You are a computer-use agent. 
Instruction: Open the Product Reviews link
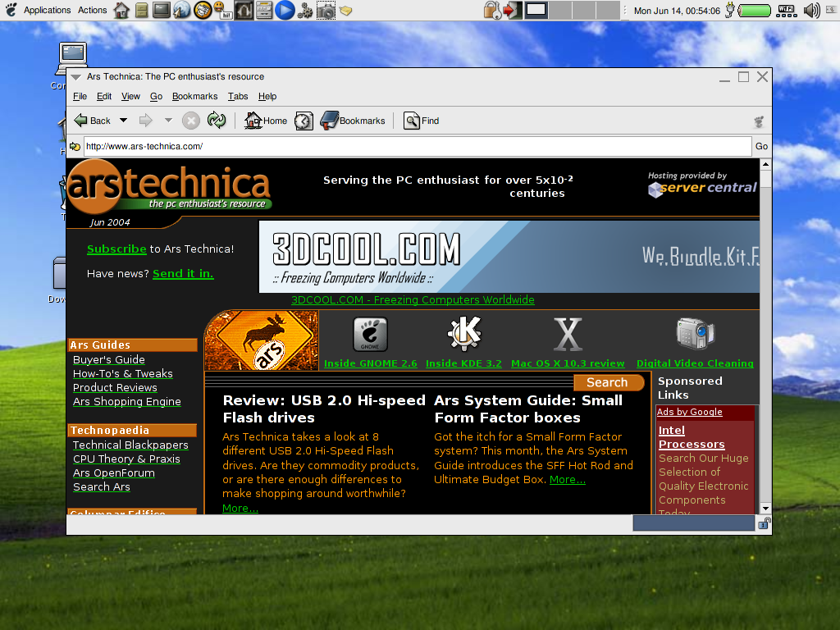[x=115, y=387]
